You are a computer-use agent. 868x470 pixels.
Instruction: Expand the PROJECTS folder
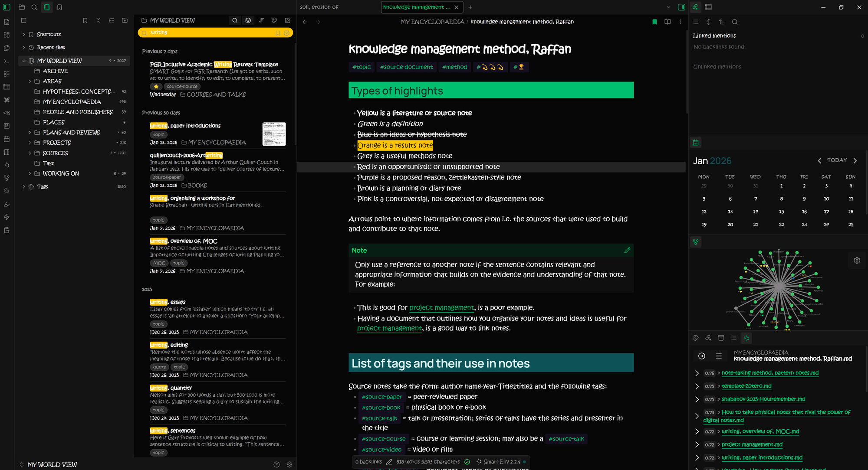tap(30, 143)
